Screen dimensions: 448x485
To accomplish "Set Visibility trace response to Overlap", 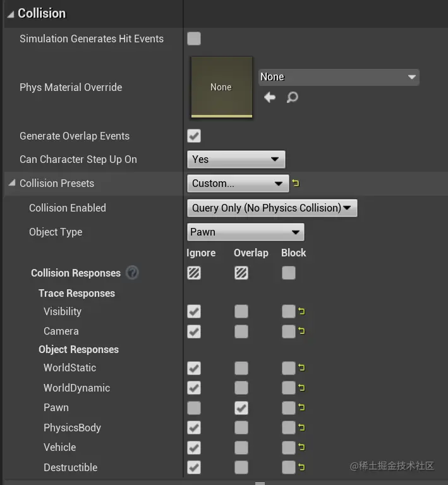I will pyautogui.click(x=241, y=311).
